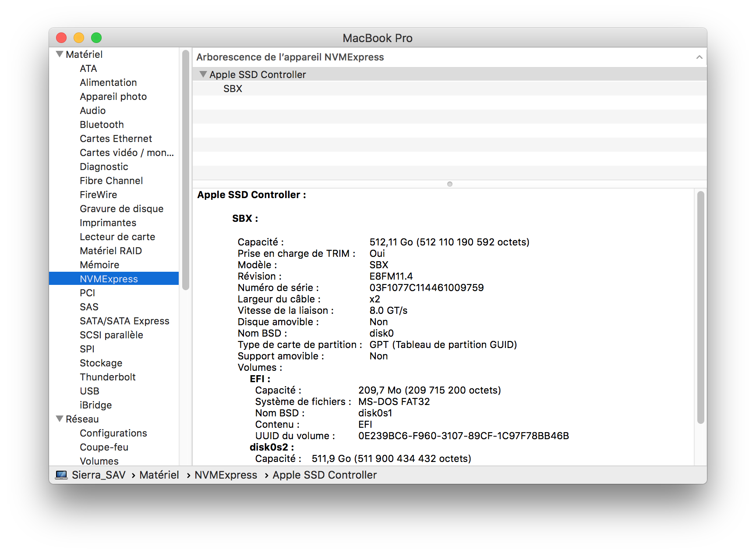Collapse the Matériel section in sidebar
The height and width of the screenshot is (554, 756).
coord(60,54)
